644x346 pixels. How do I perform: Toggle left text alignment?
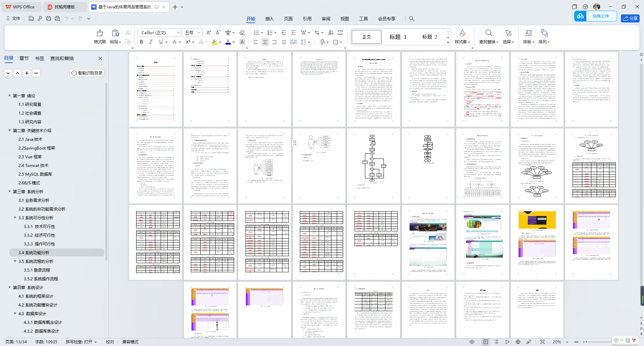(256, 42)
